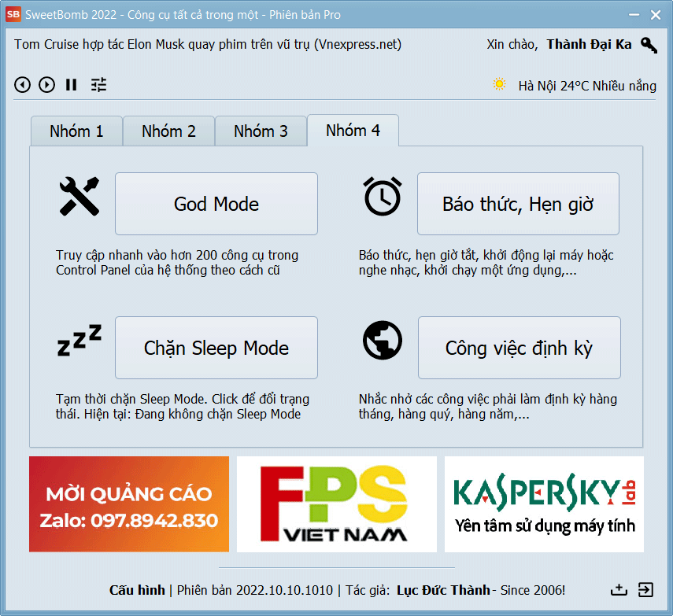Click the globe icon for periodic tasks
The image size is (673, 616).
[383, 341]
